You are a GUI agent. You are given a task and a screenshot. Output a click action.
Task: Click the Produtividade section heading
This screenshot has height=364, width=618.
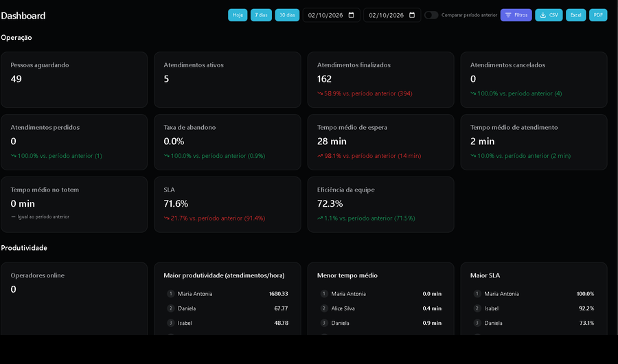(x=24, y=248)
